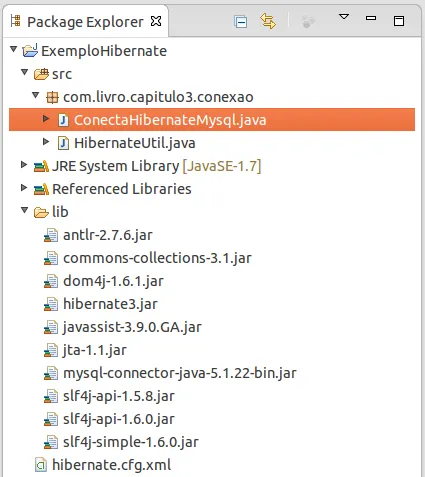
Task: Select the Package Explorer tab
Action: coord(85,22)
